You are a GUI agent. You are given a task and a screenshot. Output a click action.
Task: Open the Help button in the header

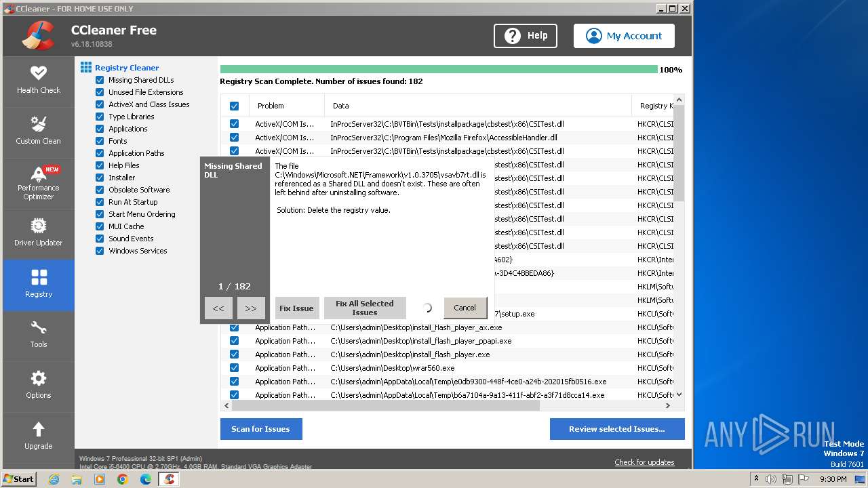(x=526, y=36)
